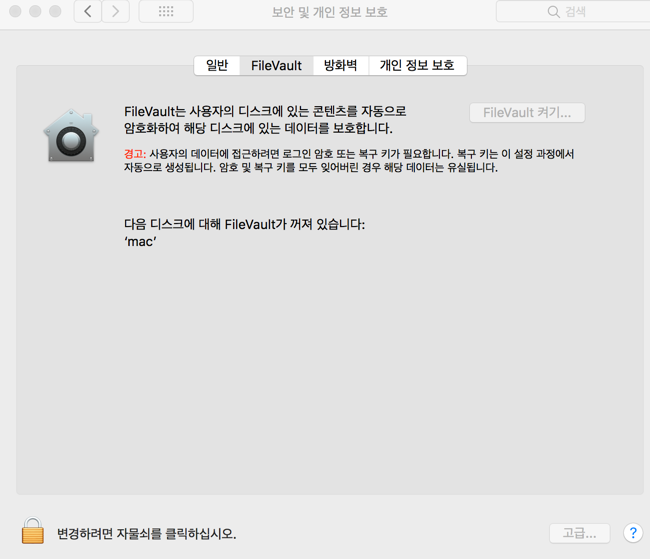Go forward with the right chevron button

[x=116, y=11]
